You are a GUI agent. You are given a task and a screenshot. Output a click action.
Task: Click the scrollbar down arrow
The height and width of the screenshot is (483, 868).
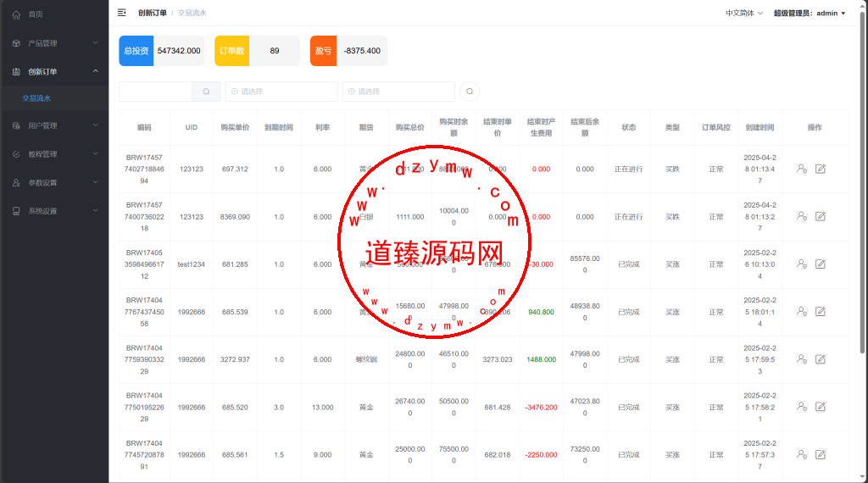click(x=862, y=477)
